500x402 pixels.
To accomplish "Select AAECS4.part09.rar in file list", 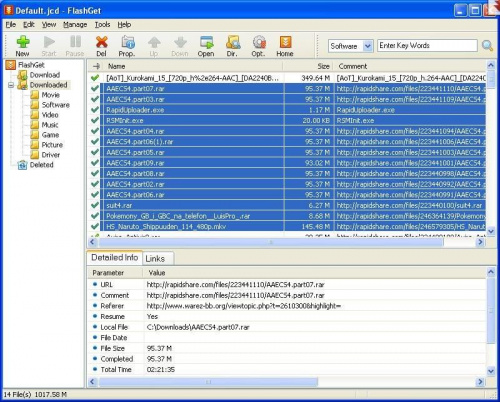I will coord(287,163).
